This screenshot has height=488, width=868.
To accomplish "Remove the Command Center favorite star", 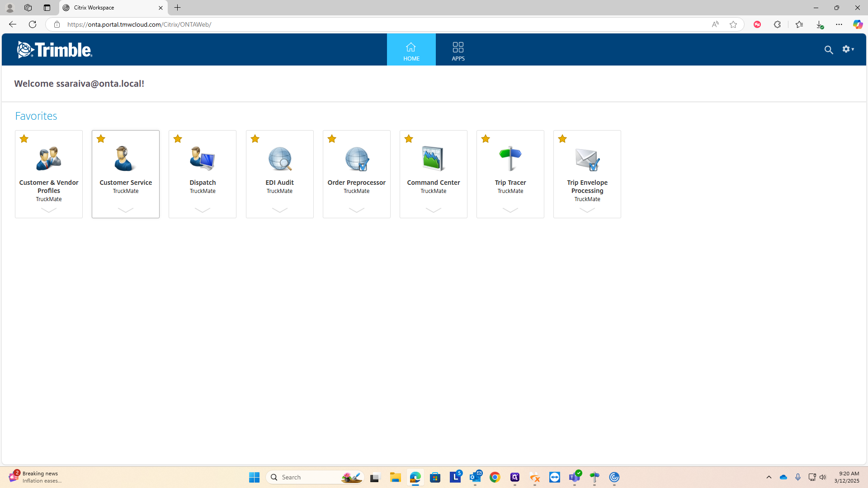I will point(409,139).
